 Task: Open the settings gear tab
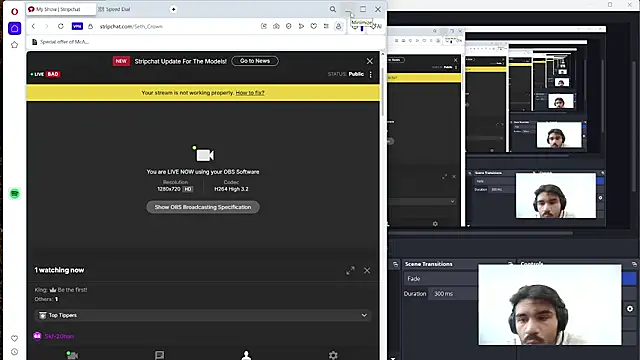pos(333,355)
